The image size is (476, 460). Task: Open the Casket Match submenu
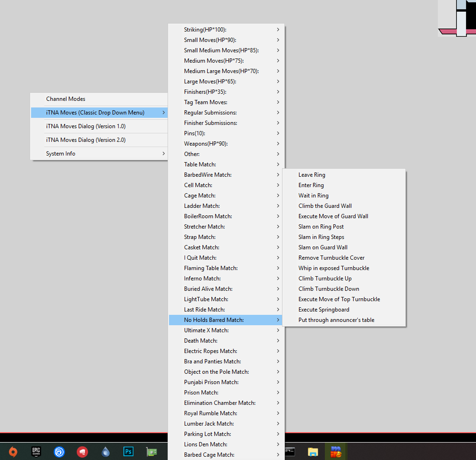[x=226, y=247]
